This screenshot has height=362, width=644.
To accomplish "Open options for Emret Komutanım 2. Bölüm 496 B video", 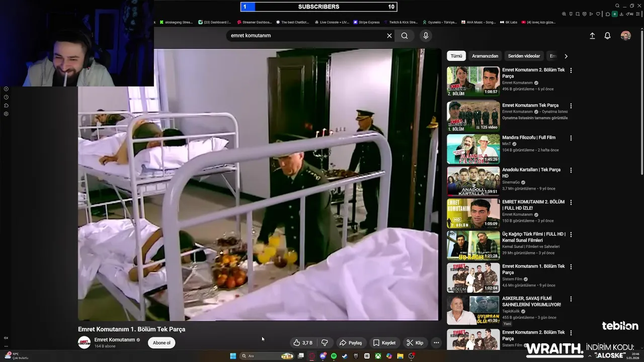I will [571, 70].
